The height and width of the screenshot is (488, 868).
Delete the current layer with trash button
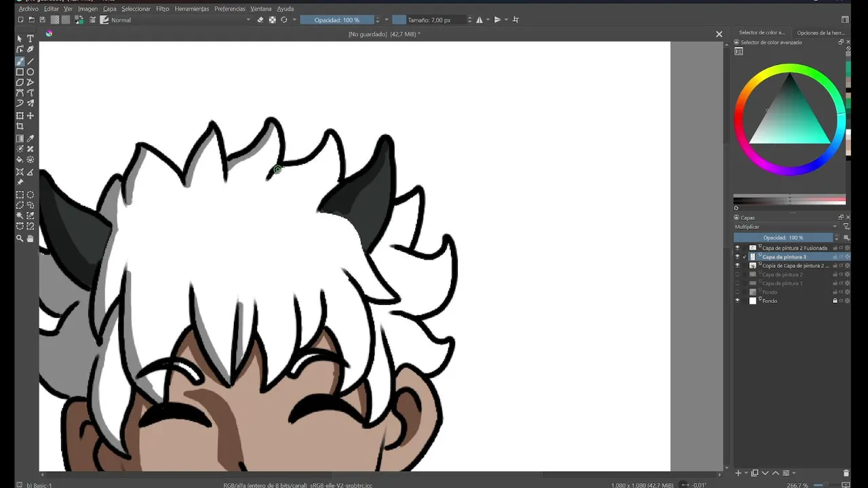point(846,473)
